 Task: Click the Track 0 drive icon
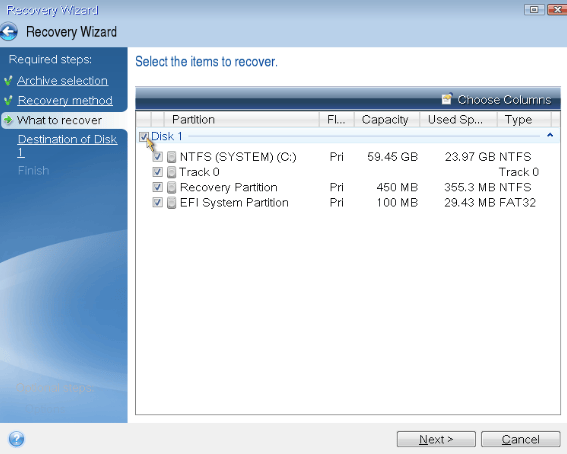171,172
